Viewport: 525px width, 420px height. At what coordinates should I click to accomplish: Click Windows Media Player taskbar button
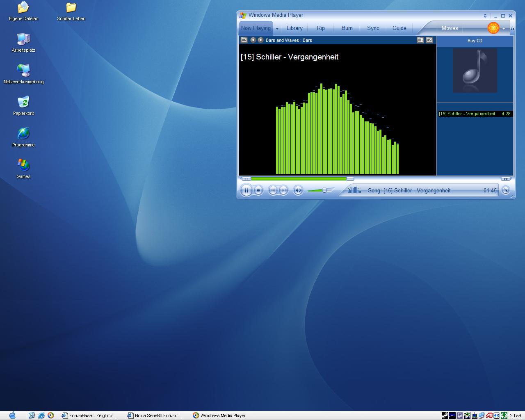[x=220, y=415]
